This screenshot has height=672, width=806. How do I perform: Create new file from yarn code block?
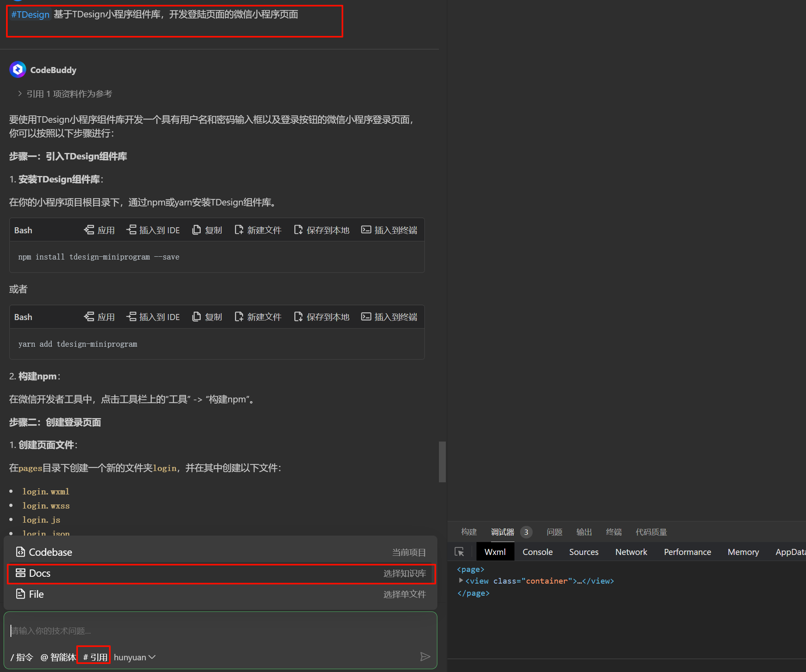pyautogui.click(x=258, y=317)
